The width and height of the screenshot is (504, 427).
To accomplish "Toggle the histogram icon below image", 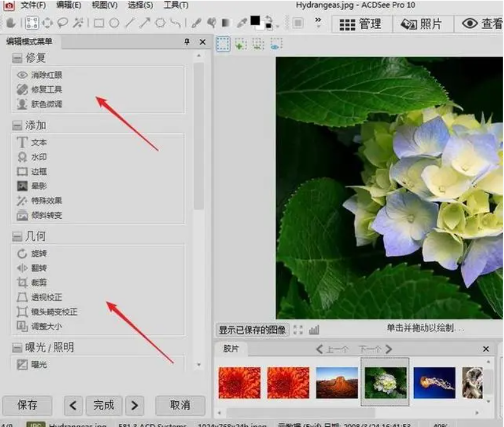I will coord(314,330).
